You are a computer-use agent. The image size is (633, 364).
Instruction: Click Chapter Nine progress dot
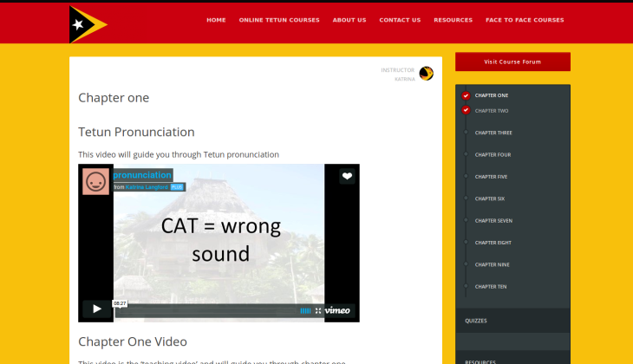(466, 264)
